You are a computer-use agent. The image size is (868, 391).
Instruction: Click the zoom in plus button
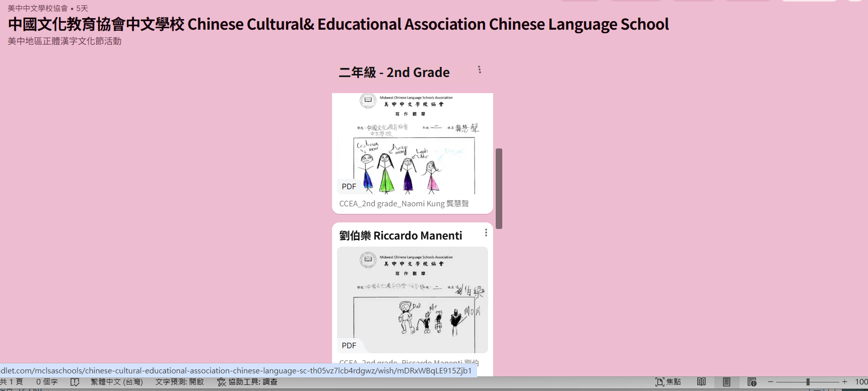pyautogui.click(x=844, y=382)
